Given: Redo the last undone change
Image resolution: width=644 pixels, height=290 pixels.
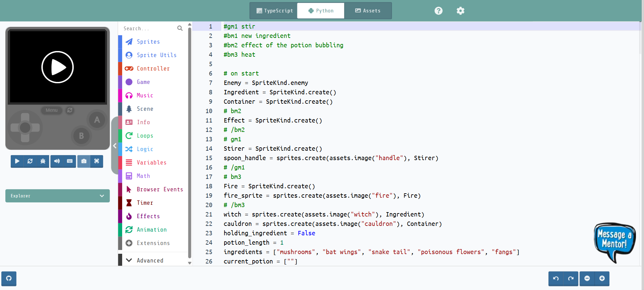Looking at the screenshot, I should (x=571, y=279).
